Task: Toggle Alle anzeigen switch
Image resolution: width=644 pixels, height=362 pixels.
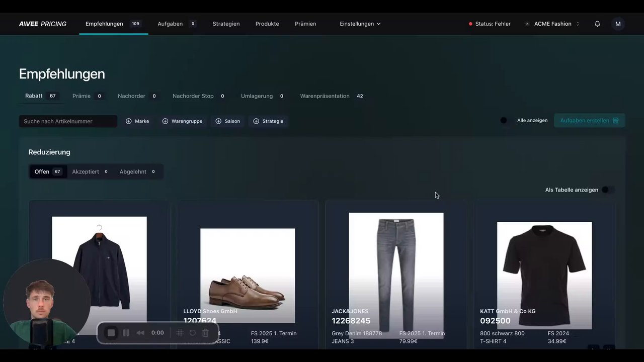Action: tap(507, 121)
